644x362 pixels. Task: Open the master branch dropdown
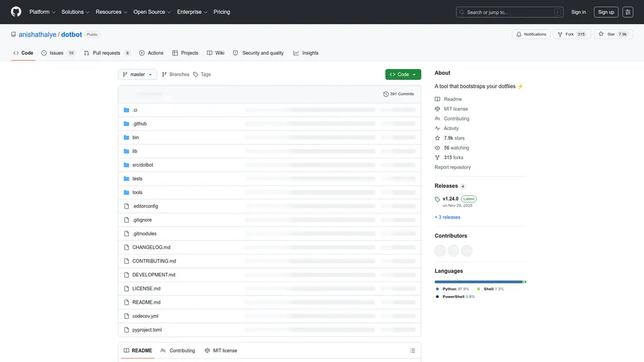[138, 74]
